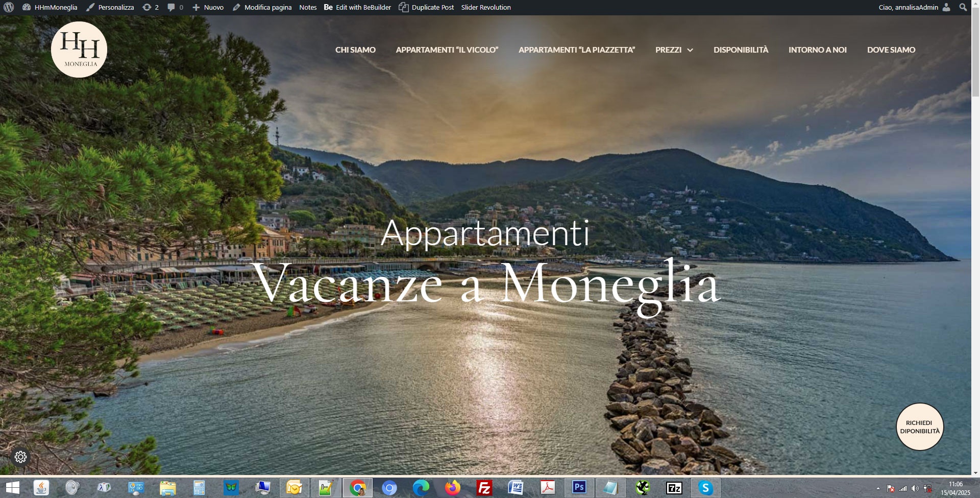The width and height of the screenshot is (980, 498).
Task: Open Photoshop from the taskbar
Action: click(579, 488)
